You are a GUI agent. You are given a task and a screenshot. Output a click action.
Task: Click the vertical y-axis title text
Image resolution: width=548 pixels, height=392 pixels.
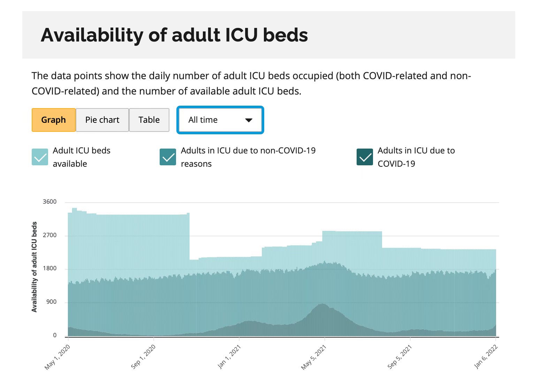tap(34, 267)
